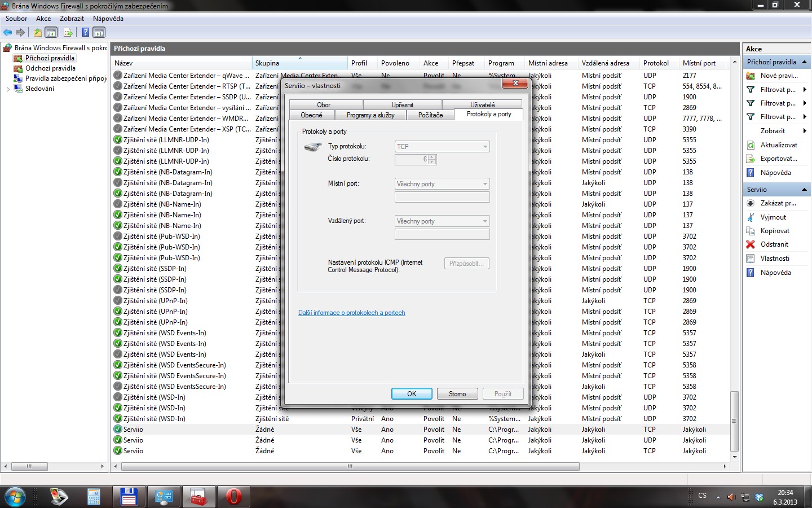Open the Typ protokolu dropdown
812x508 pixels.
tap(442, 147)
